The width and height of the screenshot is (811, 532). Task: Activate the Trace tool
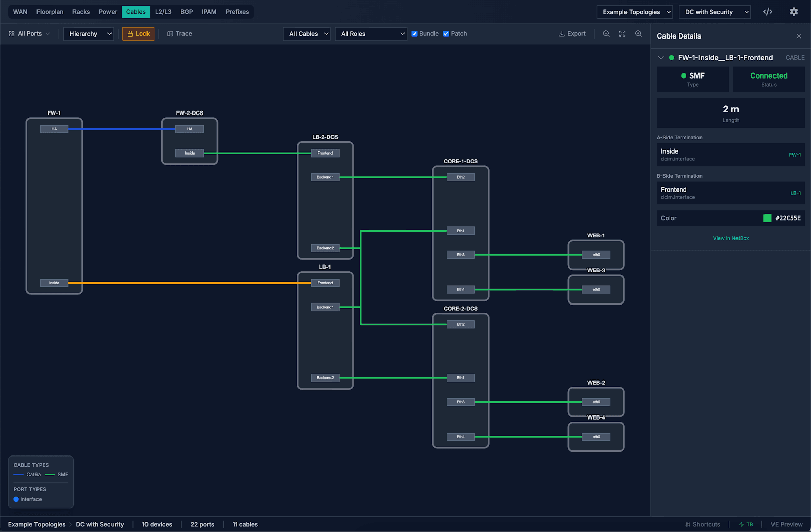179,34
